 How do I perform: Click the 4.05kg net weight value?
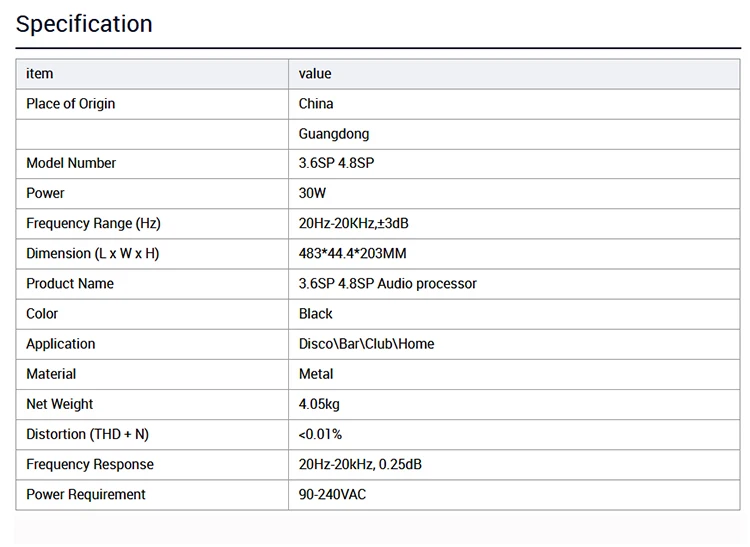[x=319, y=404]
